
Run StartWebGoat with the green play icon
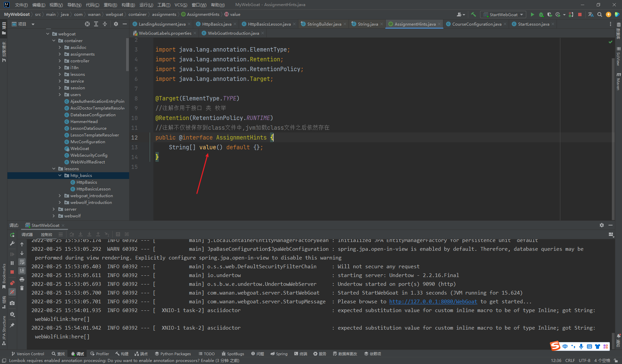(532, 14)
